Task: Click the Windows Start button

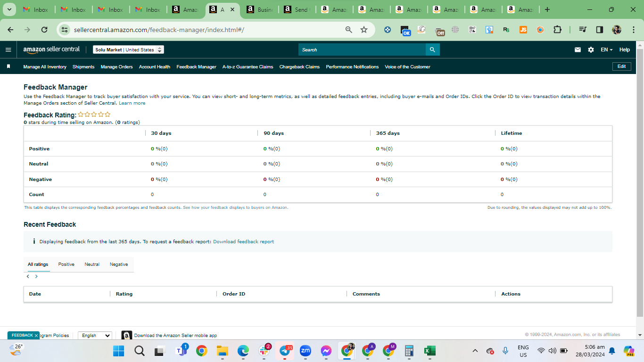Action: tap(118, 351)
